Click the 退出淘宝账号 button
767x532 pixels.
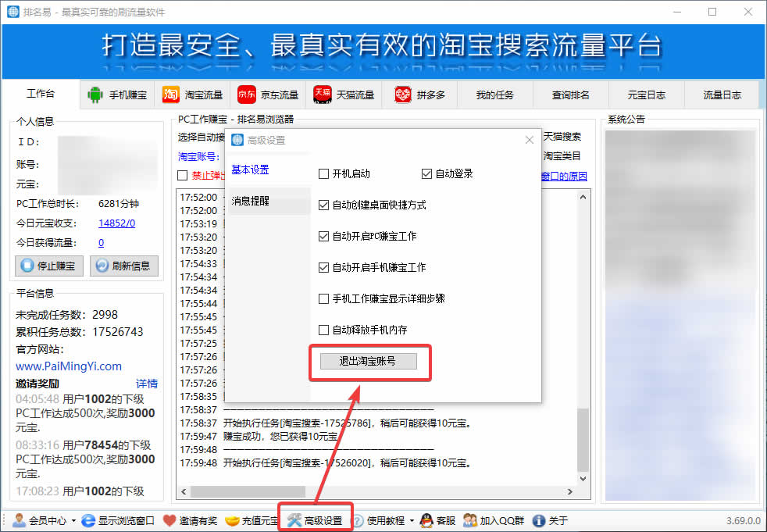(x=368, y=361)
